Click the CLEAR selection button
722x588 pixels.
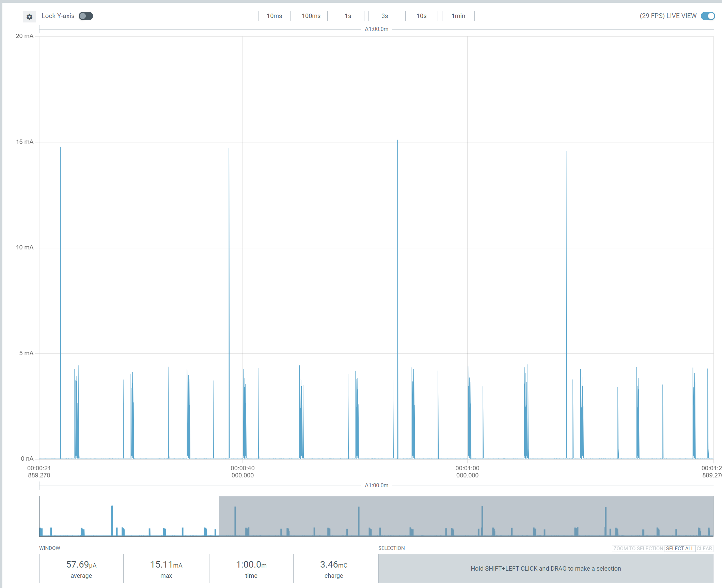(704, 549)
